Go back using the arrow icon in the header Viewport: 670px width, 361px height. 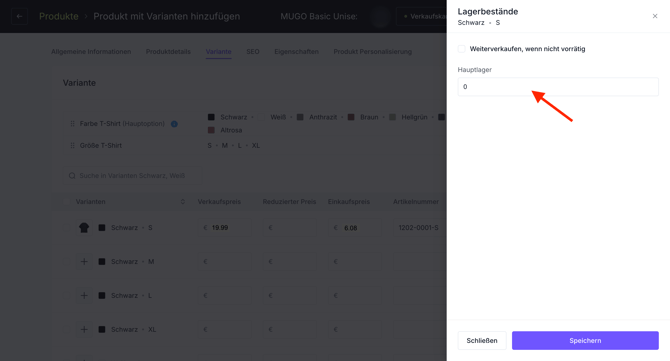[19, 16]
